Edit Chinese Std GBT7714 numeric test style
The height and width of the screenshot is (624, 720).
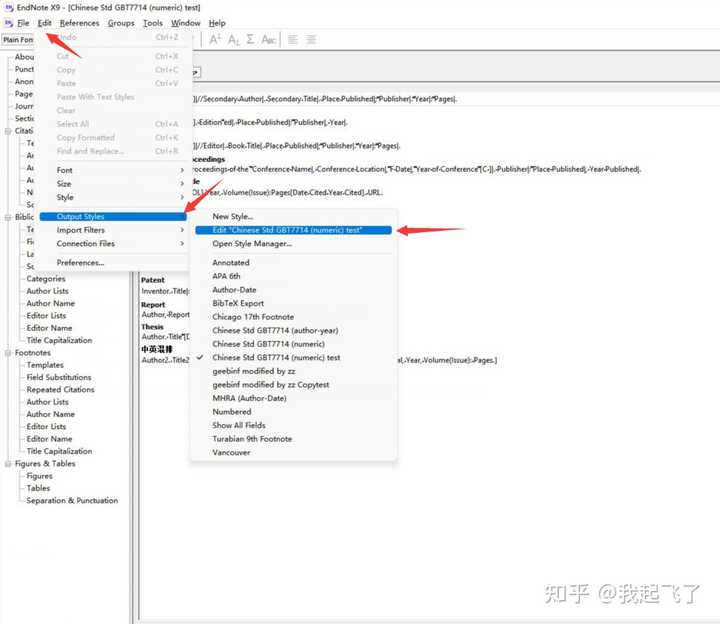coord(293,230)
